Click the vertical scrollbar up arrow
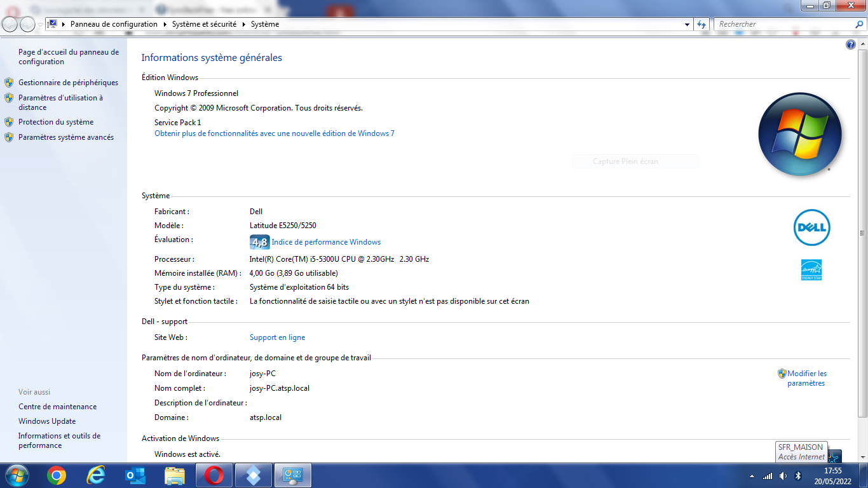The width and height of the screenshot is (868, 488). pos(862,43)
